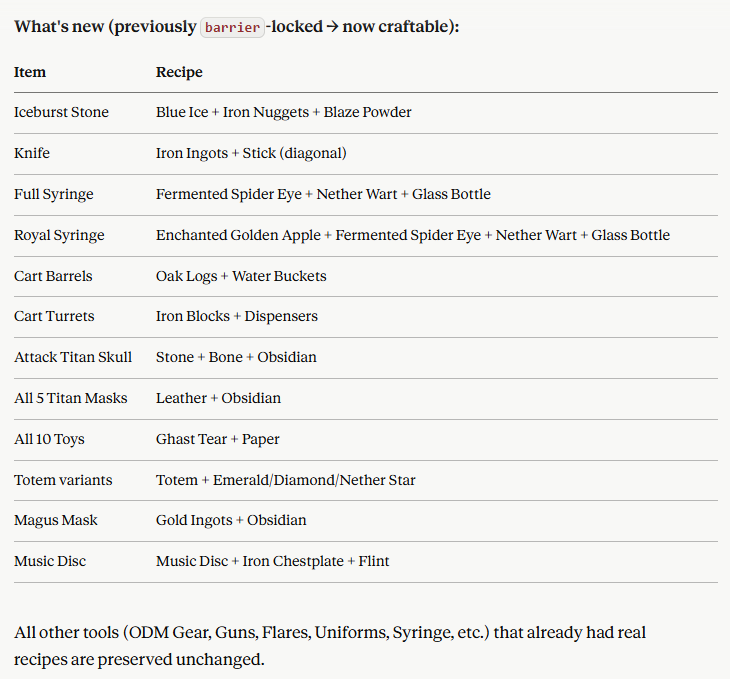Select the 'Iceburst Stone' item cell
Screen dimensions: 730x679
tap(61, 112)
